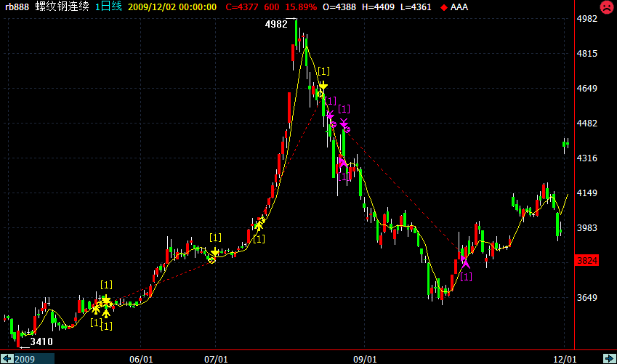
Task: Click the 2009 year label on timeline
Action: click(x=26, y=359)
